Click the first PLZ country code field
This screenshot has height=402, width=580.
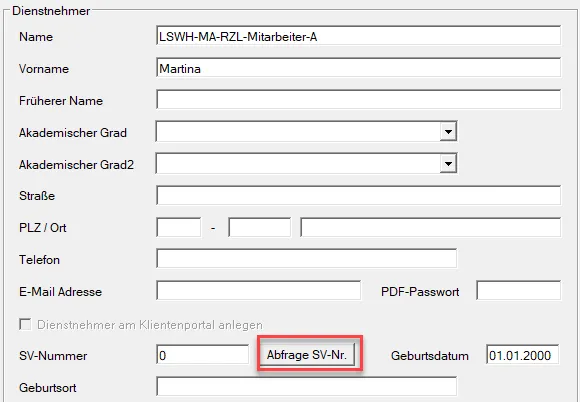coord(179,227)
